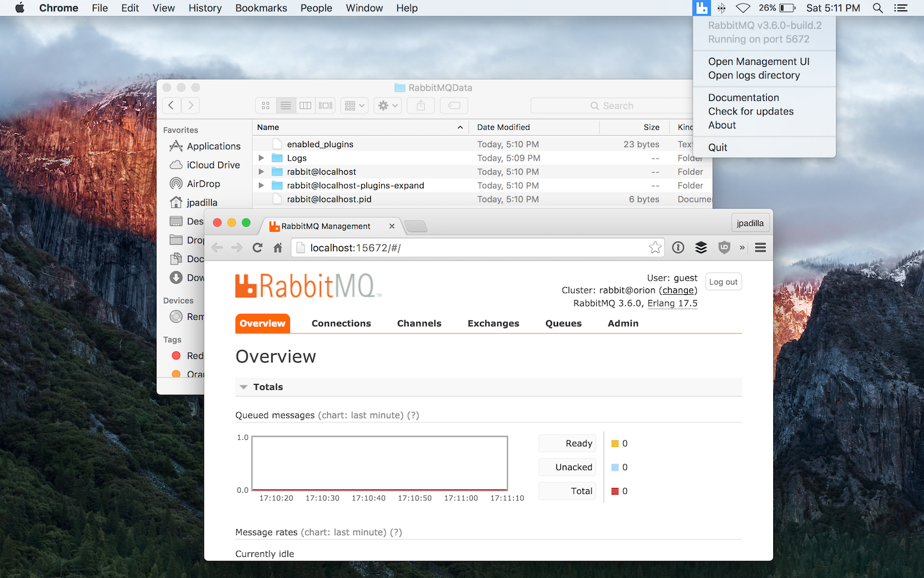Image resolution: width=924 pixels, height=578 pixels.
Task: Sort Finder list by Name column
Action: click(360, 127)
